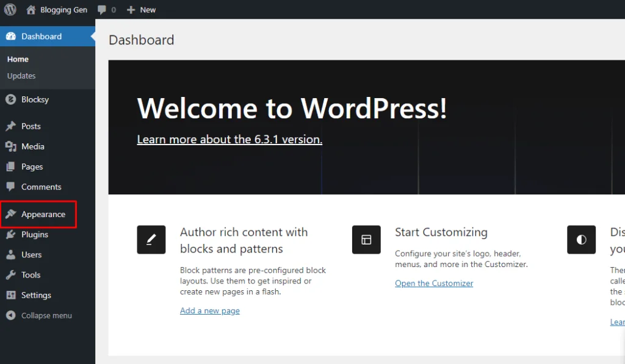Viewport: 625px width, 364px height.
Task: Click the Tools wrench icon
Action: click(11, 275)
